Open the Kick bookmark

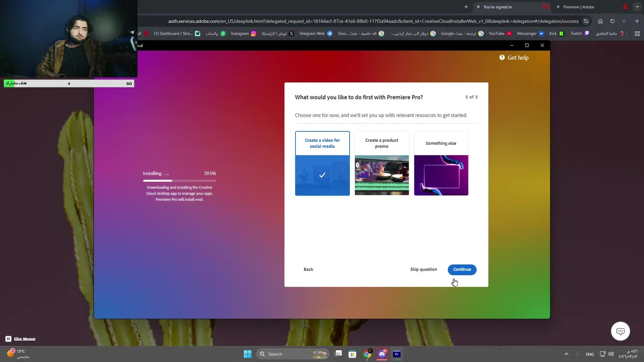(556, 34)
